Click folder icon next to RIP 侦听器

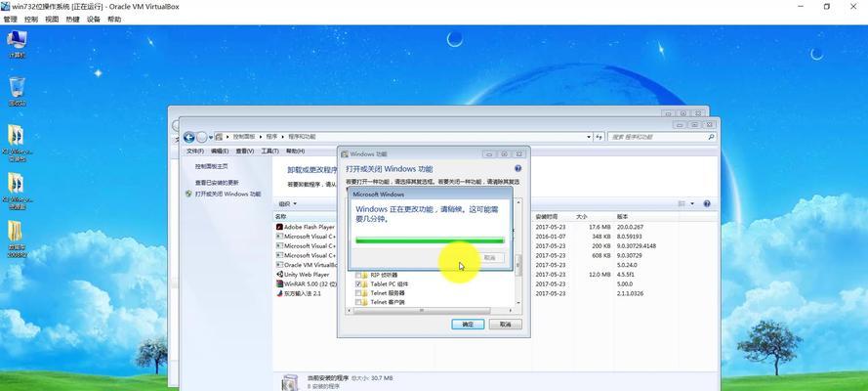pyautogui.click(x=365, y=275)
